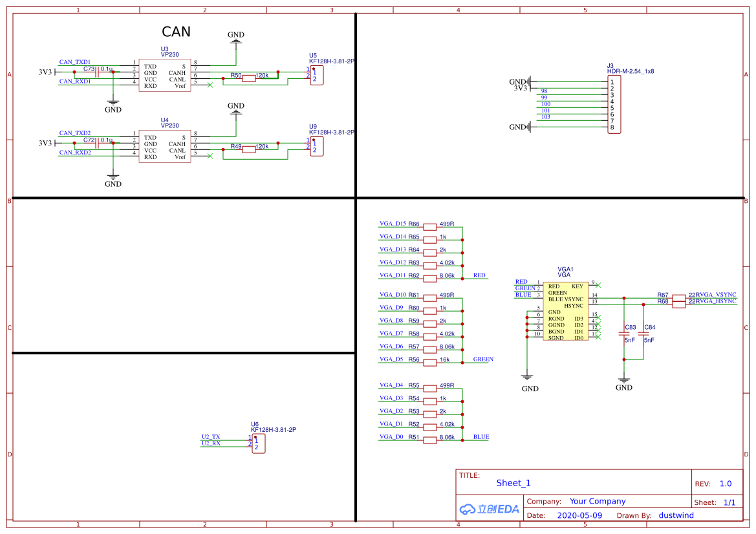Select the U4 VP230 transceiver symbol
The width and height of the screenshot is (756, 534).
(x=165, y=147)
